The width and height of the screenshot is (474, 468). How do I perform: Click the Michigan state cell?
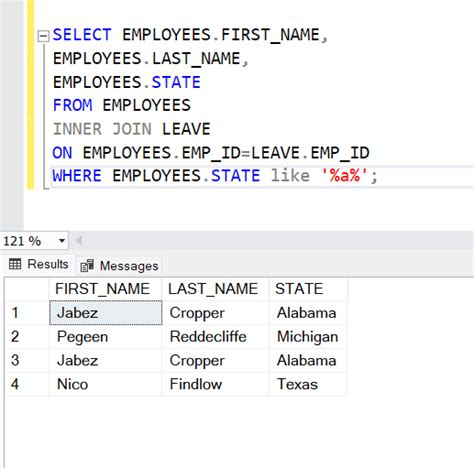pos(308,337)
